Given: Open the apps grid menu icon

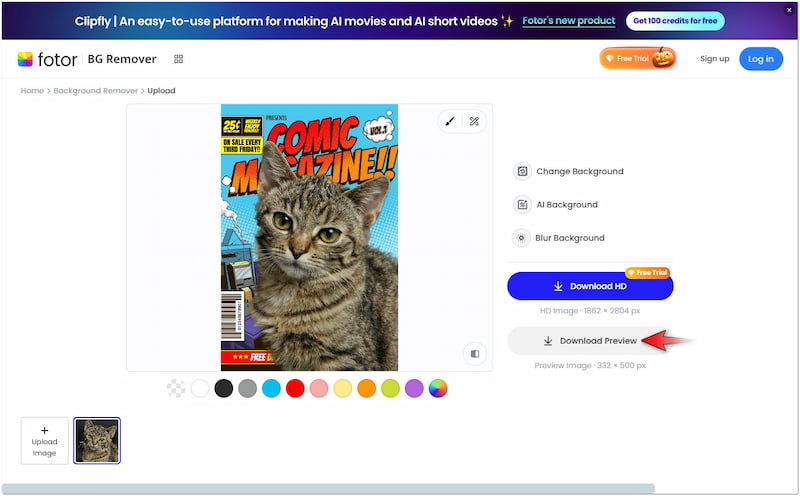Looking at the screenshot, I should 178,59.
